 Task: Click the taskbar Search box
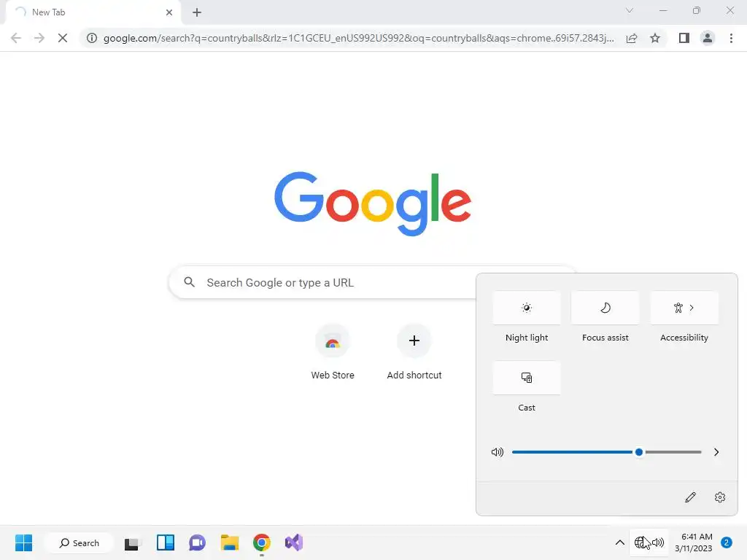pos(79,542)
